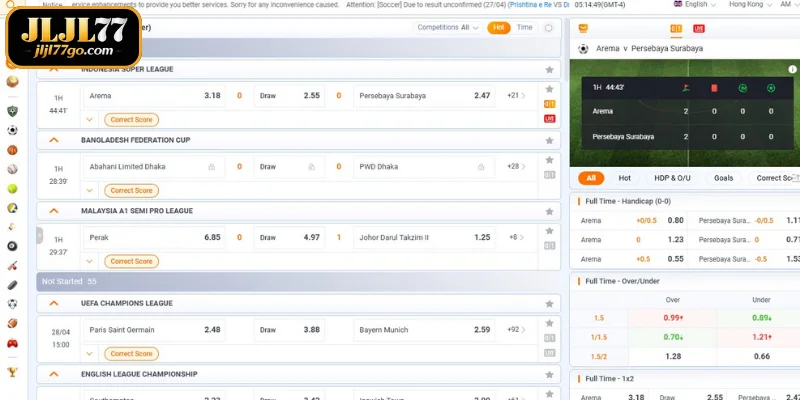
Task: Open the LIVE icon in Arema match row
Action: click(549, 118)
